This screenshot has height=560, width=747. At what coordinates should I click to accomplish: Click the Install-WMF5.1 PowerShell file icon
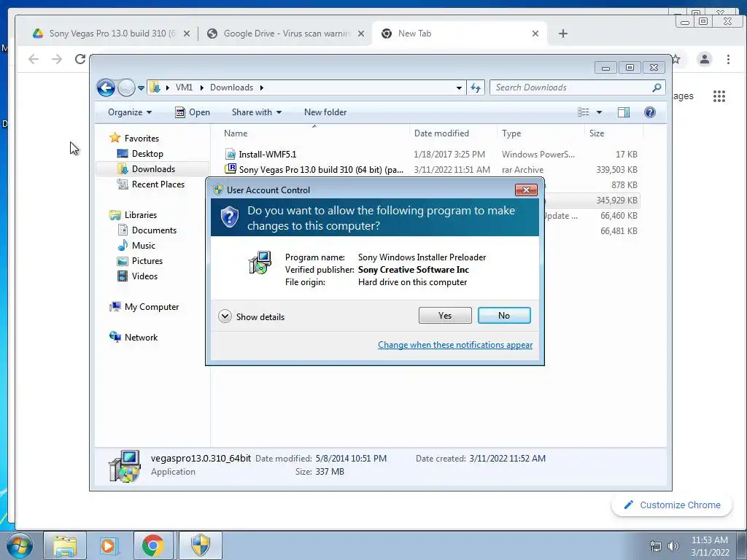(x=231, y=155)
